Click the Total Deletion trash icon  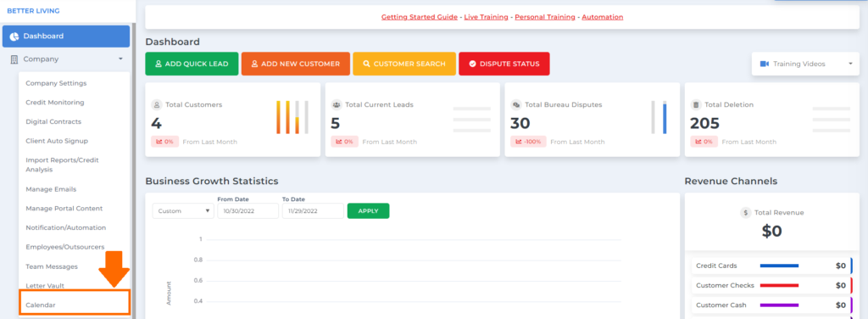coord(696,104)
